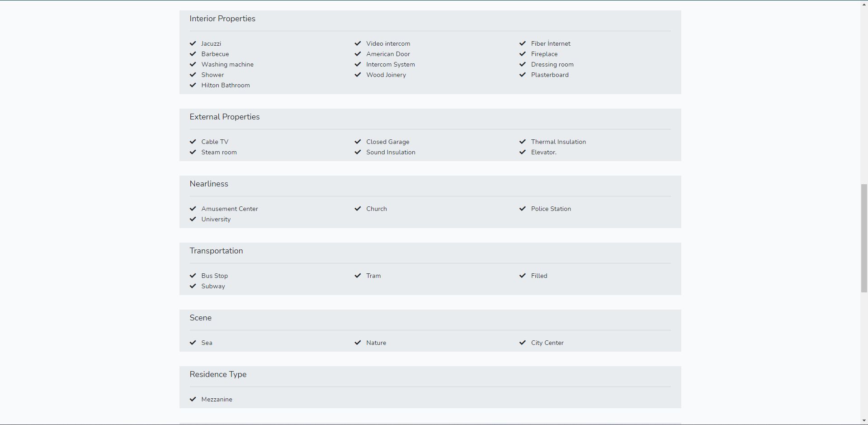Click the checkmark beside Fiber İnternet

click(x=523, y=43)
